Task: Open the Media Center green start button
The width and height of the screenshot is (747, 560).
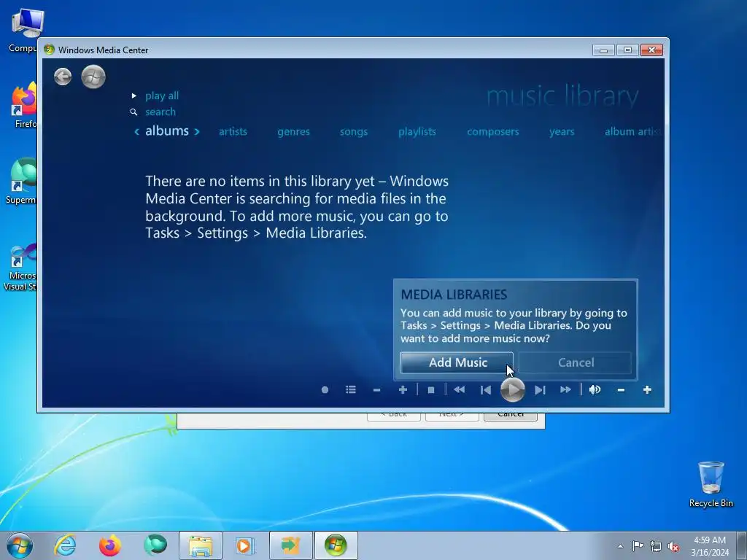Action: pyautogui.click(x=93, y=77)
